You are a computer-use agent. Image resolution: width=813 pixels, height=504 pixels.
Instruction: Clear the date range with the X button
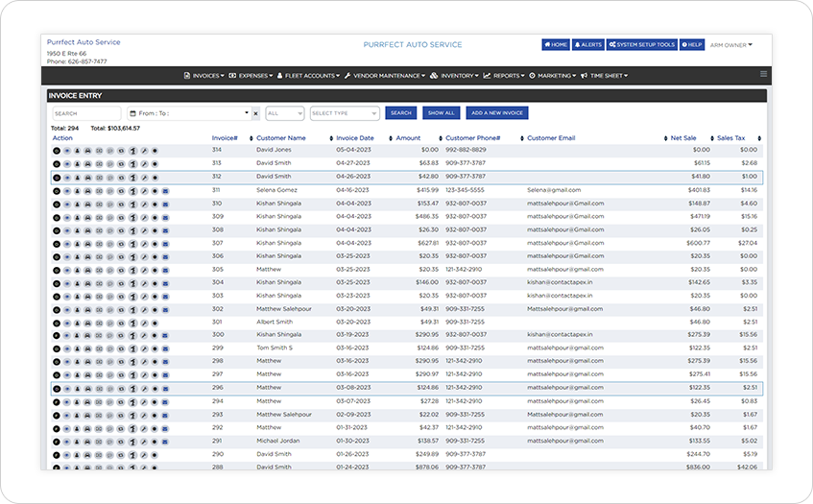pos(255,113)
